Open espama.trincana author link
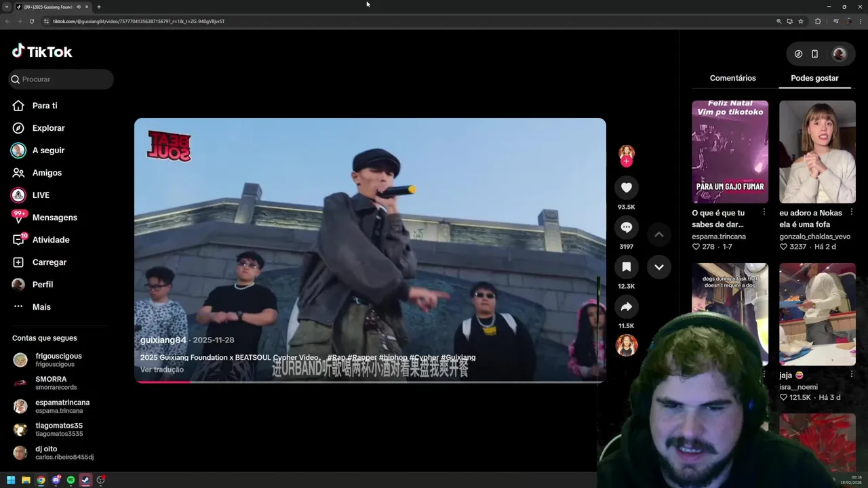Viewport: 868px width, 488px height. click(719, 237)
